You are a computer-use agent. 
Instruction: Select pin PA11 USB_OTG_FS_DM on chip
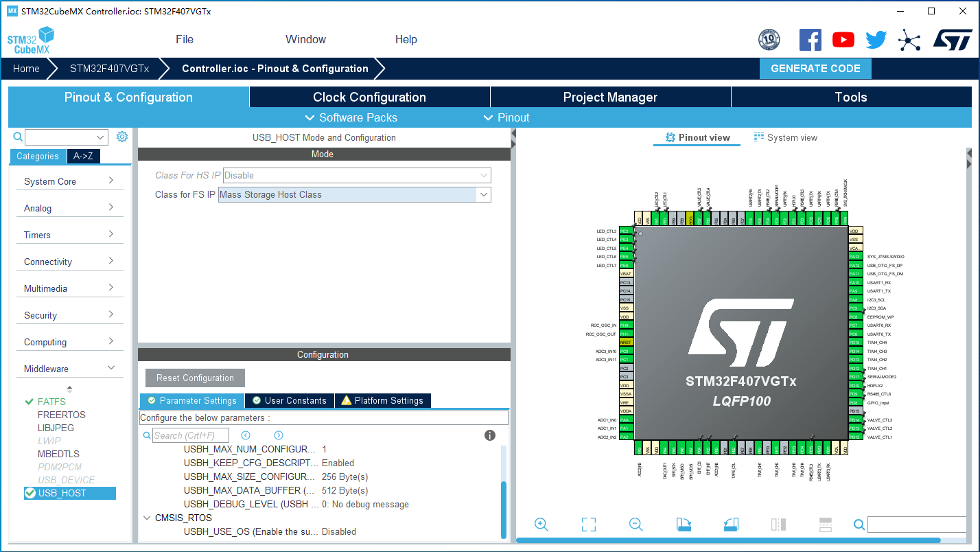tap(854, 273)
